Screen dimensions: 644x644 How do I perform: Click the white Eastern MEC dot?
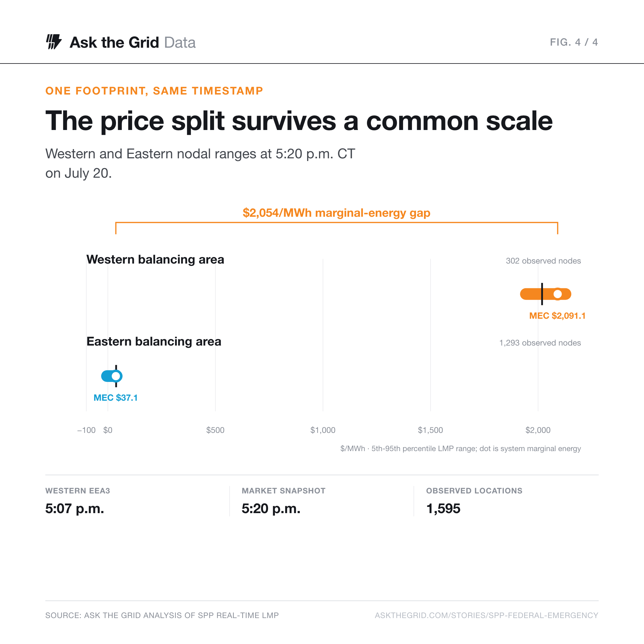pyautogui.click(x=116, y=376)
